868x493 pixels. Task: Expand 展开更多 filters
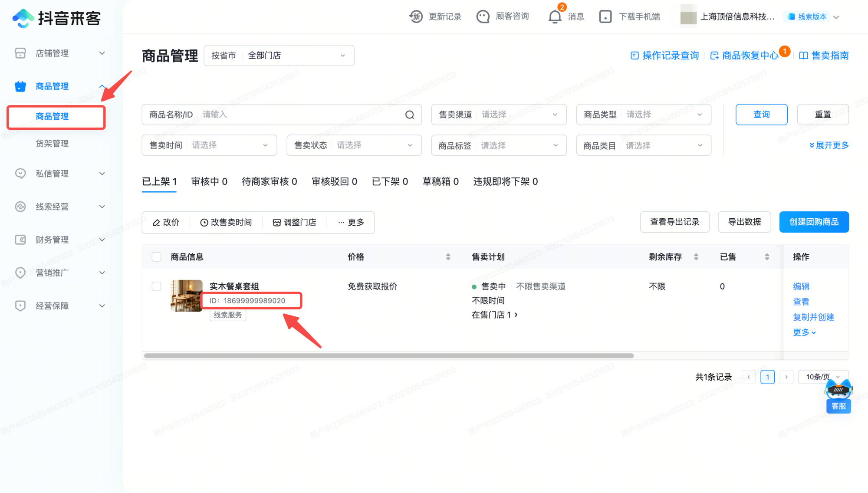pos(829,145)
